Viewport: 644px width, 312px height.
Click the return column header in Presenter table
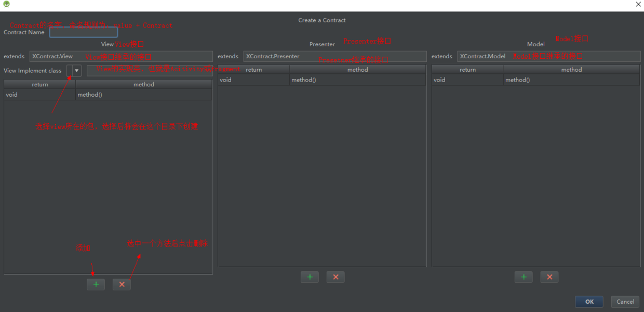point(254,70)
